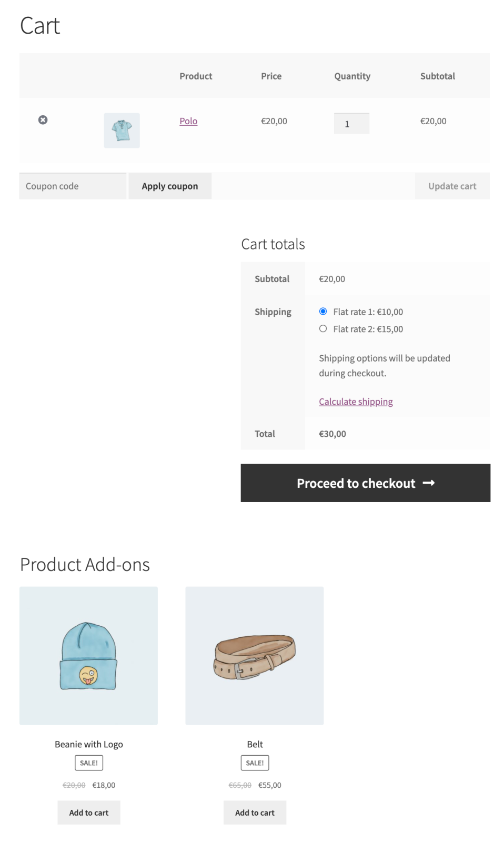Click the quantity field for the Polo

pyautogui.click(x=351, y=123)
